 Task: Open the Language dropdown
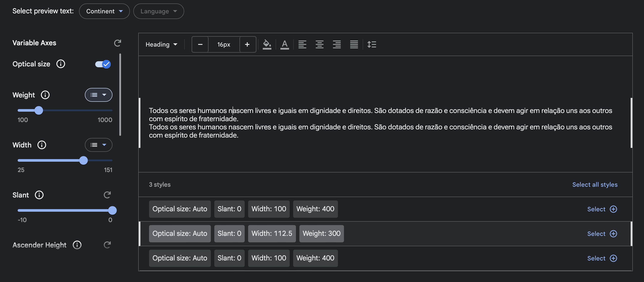click(159, 11)
